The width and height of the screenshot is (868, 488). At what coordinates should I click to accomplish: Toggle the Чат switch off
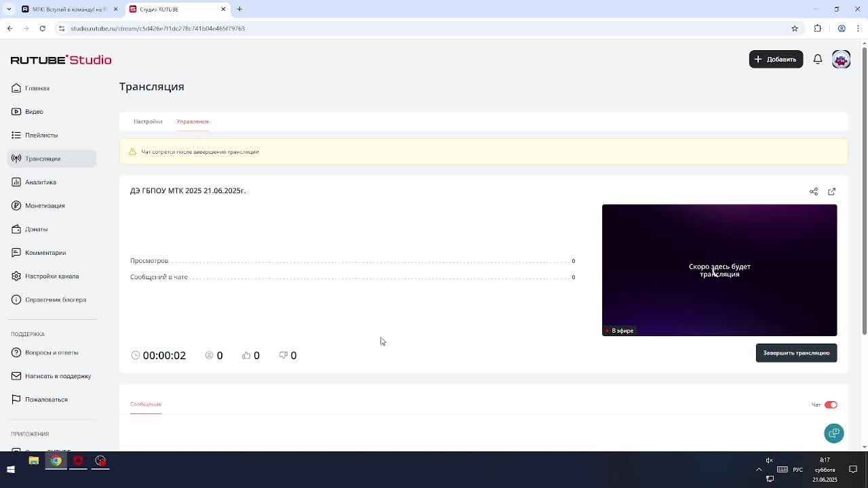pos(831,405)
